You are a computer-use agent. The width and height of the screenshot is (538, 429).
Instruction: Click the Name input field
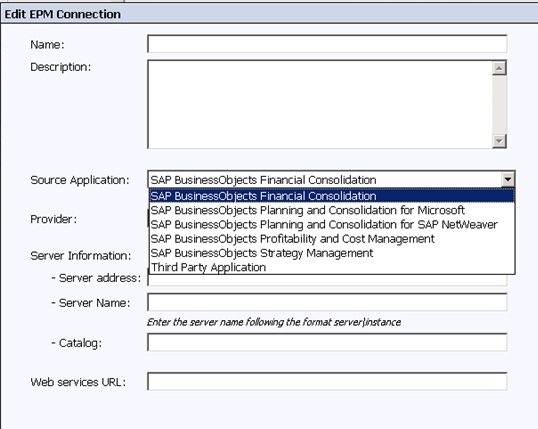(327, 44)
